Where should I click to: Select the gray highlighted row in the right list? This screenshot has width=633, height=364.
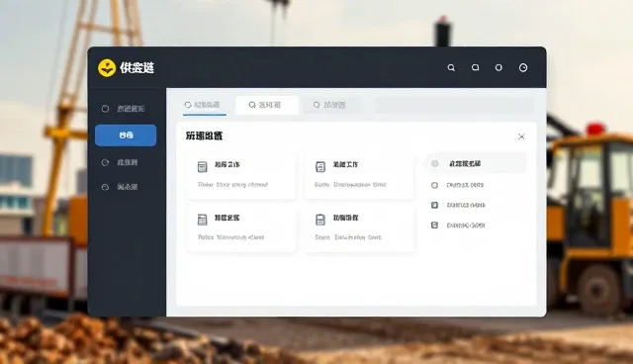[477, 163]
